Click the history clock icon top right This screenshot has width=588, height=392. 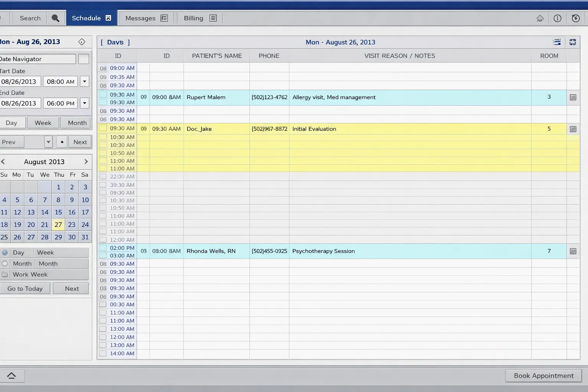[x=575, y=18]
